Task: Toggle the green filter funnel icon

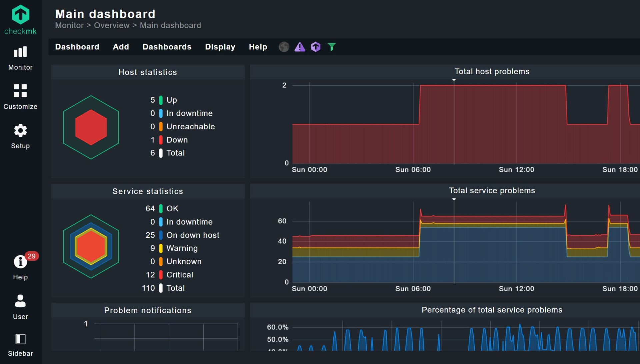Action: point(331,47)
